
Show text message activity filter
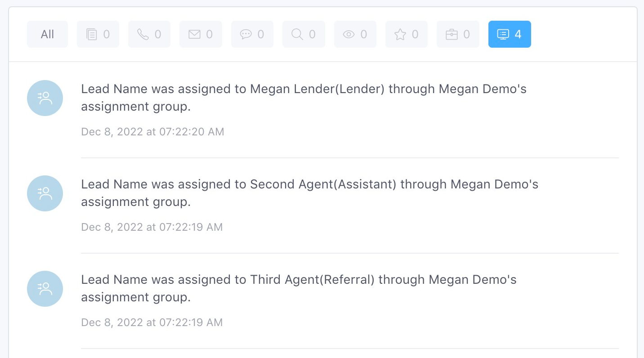tap(252, 34)
